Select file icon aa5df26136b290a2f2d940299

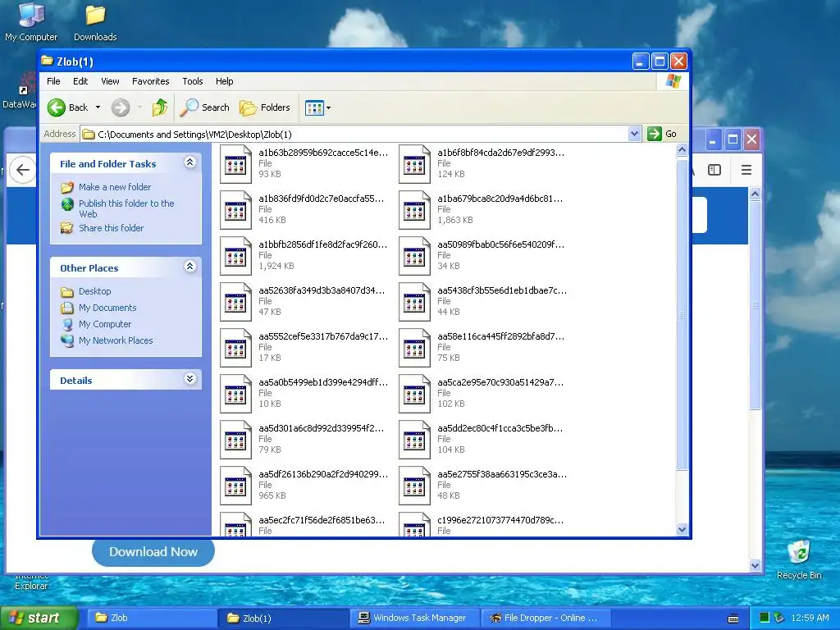pos(235,486)
